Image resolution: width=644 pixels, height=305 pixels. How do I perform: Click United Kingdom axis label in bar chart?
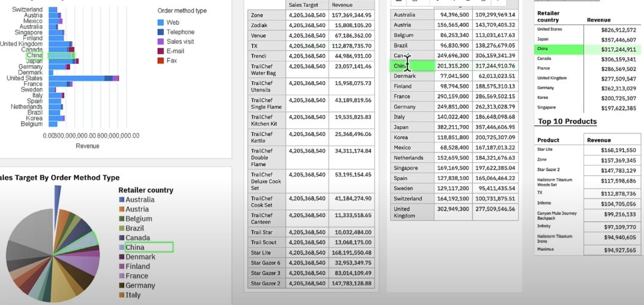point(21,44)
